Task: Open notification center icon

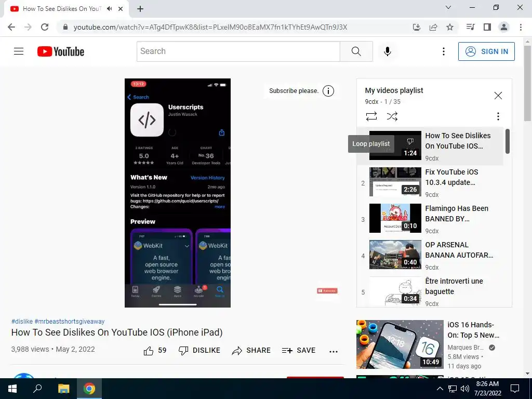Action: point(515,389)
